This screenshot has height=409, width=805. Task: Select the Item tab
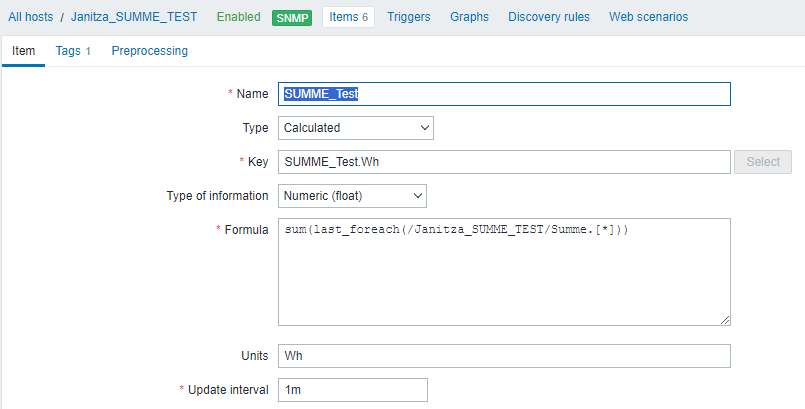coord(24,51)
